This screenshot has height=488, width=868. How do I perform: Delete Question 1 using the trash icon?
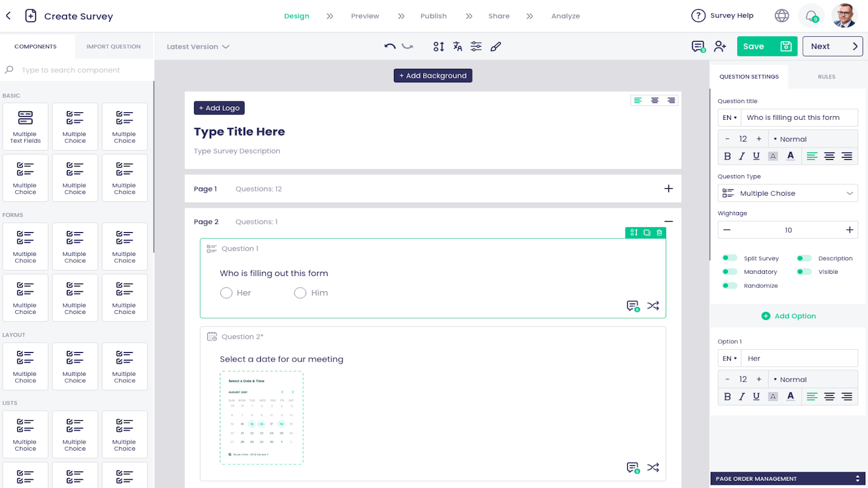point(659,232)
